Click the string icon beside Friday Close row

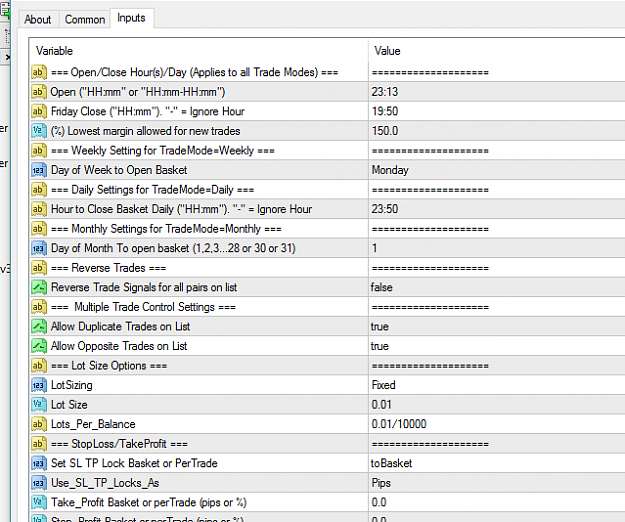(39, 111)
